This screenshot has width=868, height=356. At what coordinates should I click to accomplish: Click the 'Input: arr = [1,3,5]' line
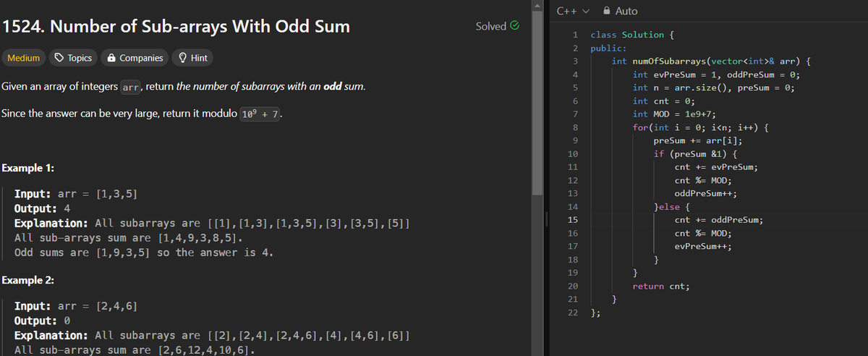point(77,195)
